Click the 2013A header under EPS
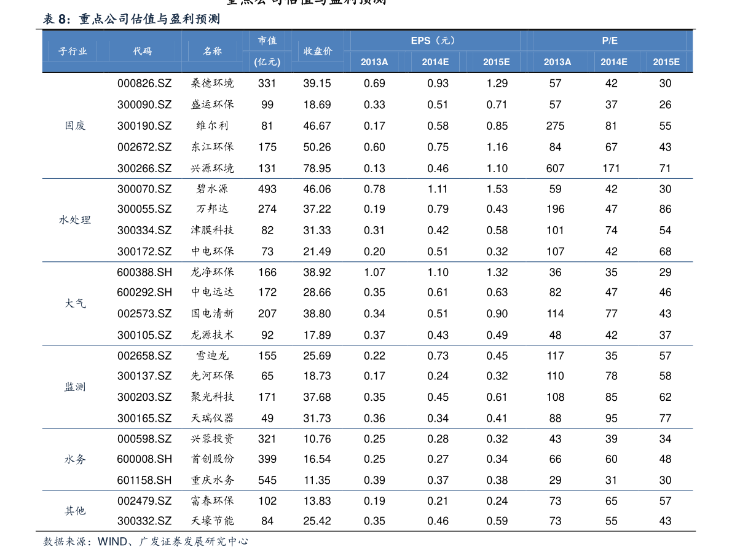Image resolution: width=732 pixels, height=560 pixels. [x=374, y=62]
